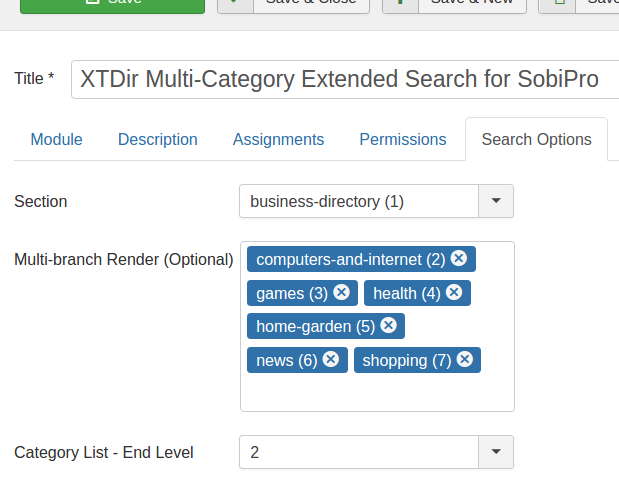Click the Title * label
Viewport: 619px width, 490px height.
34,78
